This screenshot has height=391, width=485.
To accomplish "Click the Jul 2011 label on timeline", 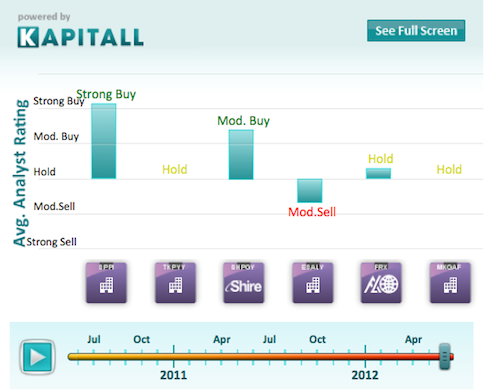I will (x=269, y=339).
